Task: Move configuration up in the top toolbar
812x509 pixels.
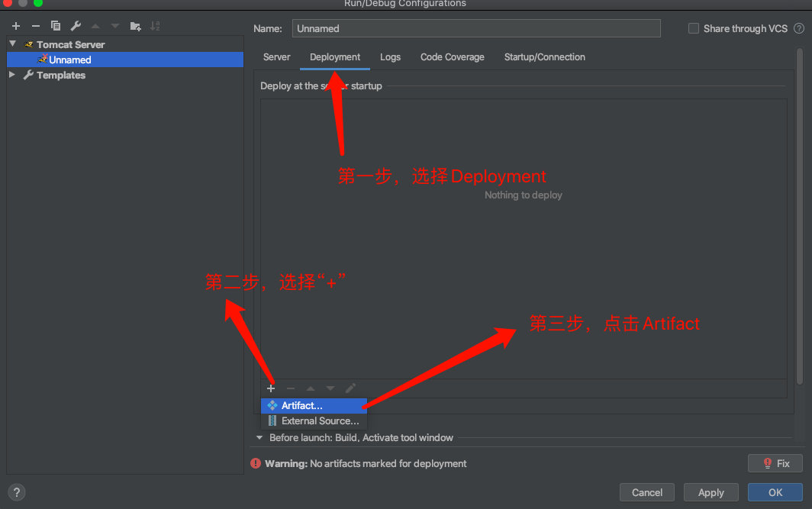Action: click(95, 26)
